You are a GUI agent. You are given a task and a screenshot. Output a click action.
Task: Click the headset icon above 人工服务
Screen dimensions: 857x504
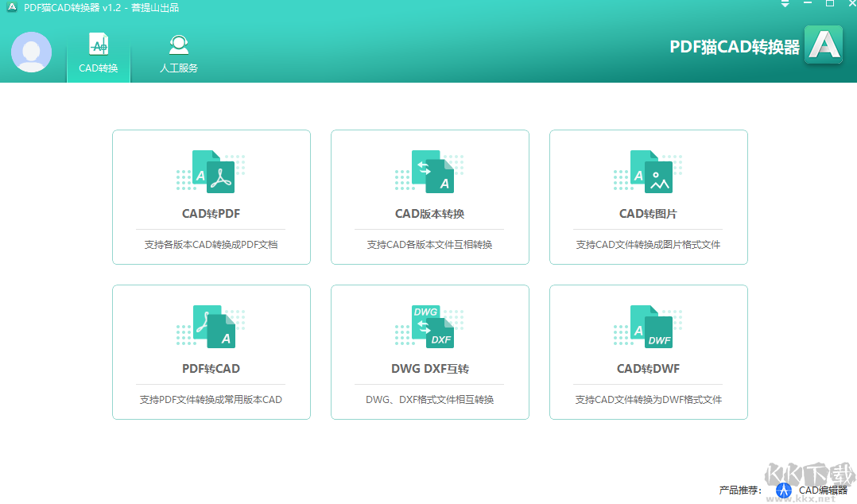click(x=178, y=45)
